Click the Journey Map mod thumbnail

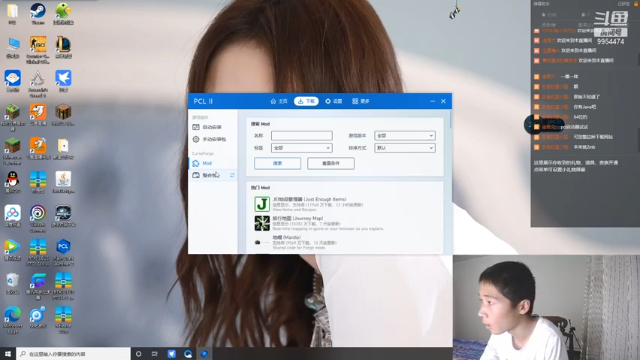[262, 223]
